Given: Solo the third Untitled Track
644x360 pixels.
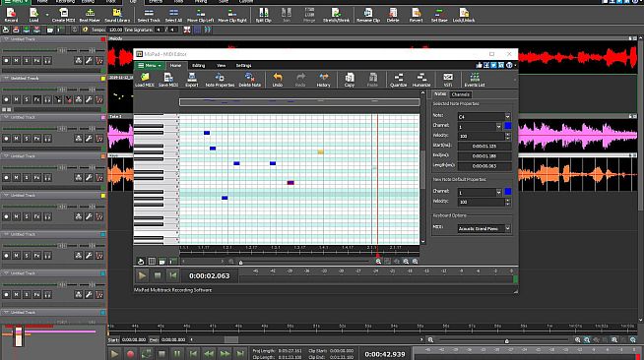Looking at the screenshot, I should tap(27, 138).
